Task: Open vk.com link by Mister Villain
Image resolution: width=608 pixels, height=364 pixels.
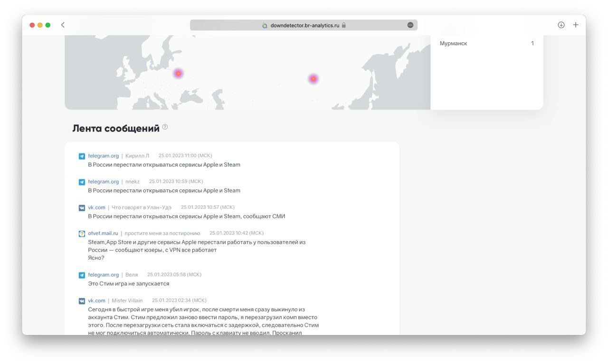Action: point(96,300)
